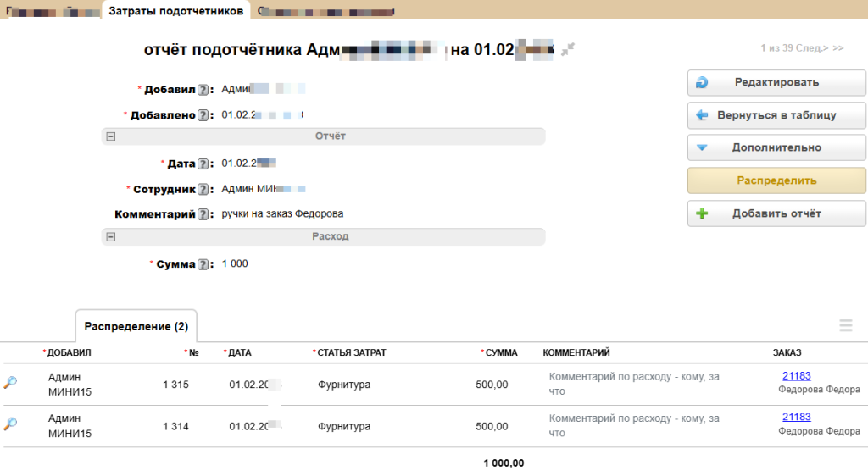Sort by the Статья затрат column header
The width and height of the screenshot is (868, 471).
pos(351,352)
